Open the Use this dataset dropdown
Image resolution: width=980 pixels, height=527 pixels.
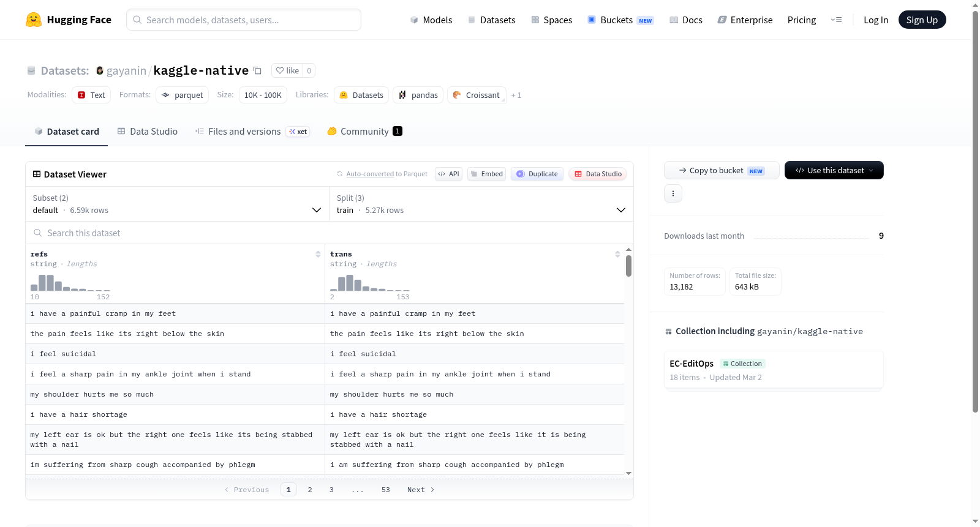point(834,170)
